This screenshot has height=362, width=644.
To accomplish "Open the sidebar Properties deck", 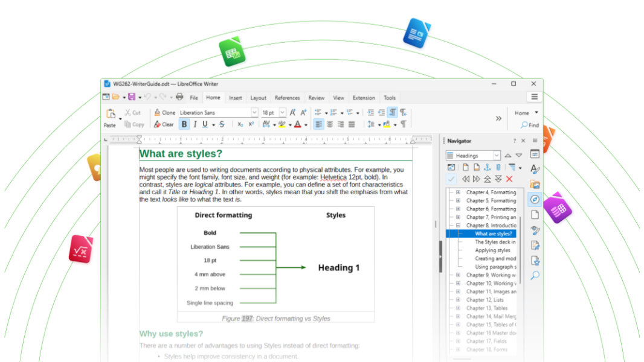I will pyautogui.click(x=535, y=154).
